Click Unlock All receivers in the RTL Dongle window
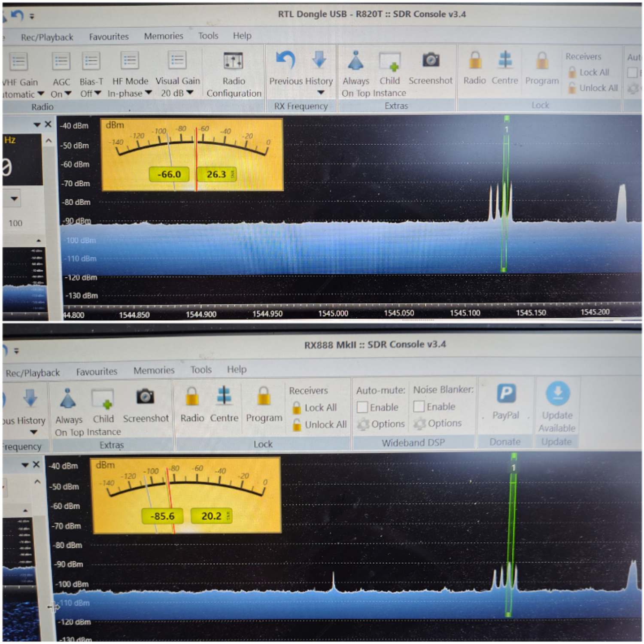Image resolution: width=644 pixels, height=644 pixels. pyautogui.click(x=593, y=88)
